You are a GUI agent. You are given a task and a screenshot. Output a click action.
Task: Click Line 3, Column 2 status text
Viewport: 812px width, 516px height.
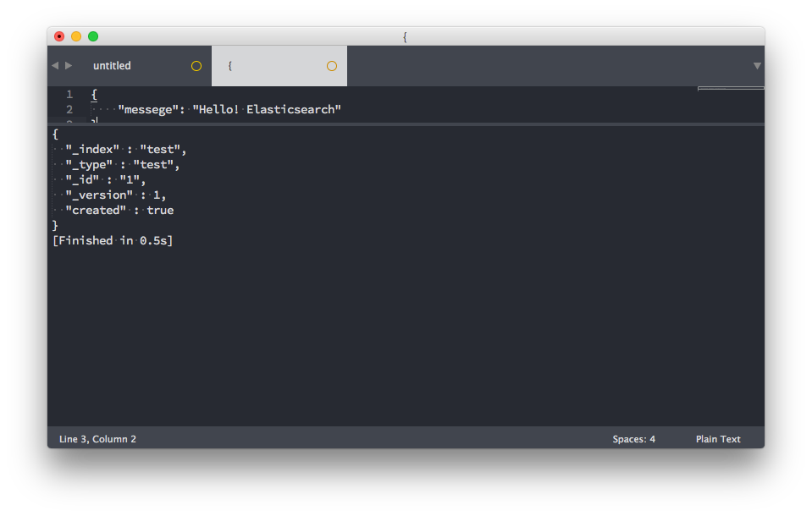(97, 438)
